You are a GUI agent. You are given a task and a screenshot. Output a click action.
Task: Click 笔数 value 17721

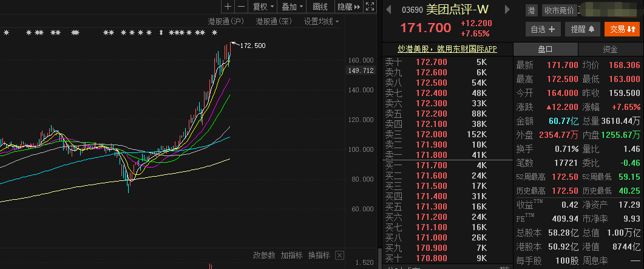[567, 163]
